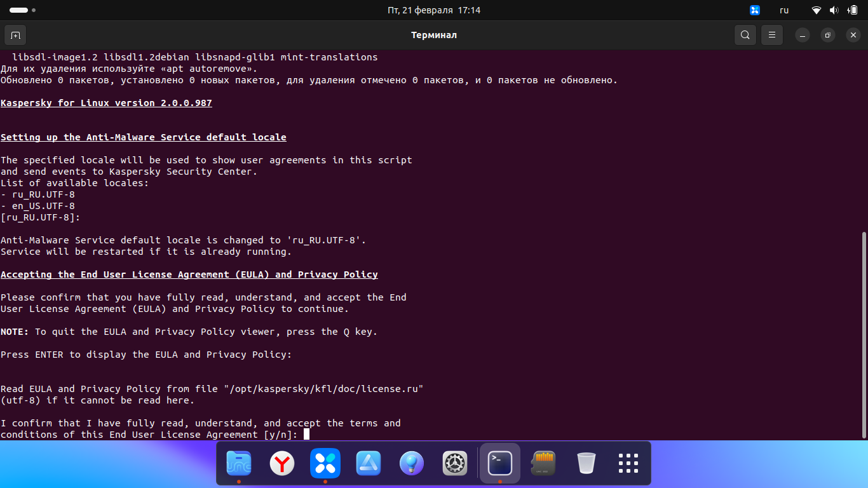
Task: Click the 'Терминал' window title
Action: 434,35
